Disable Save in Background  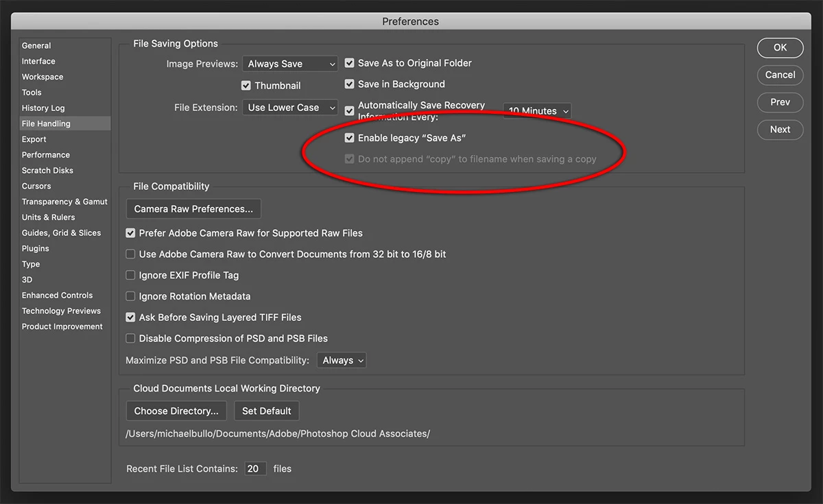tap(350, 84)
